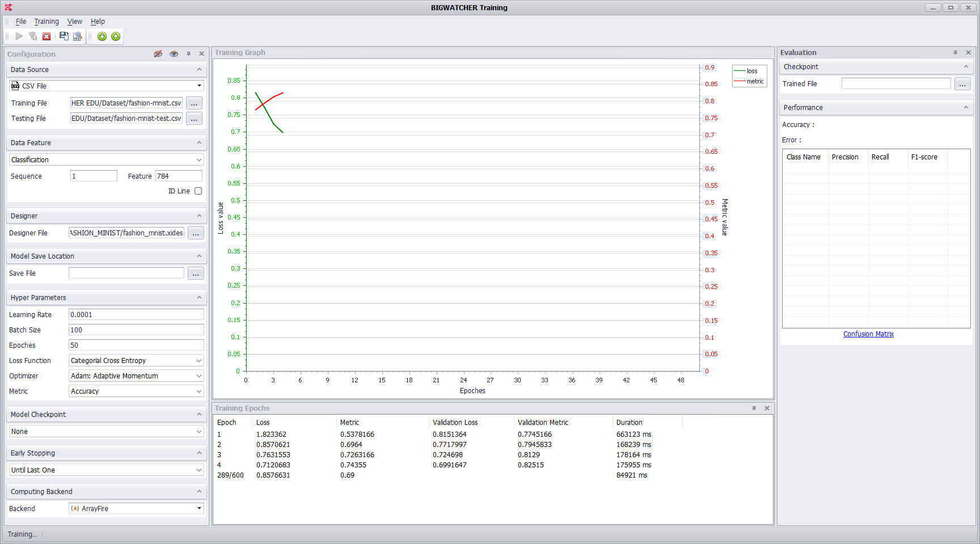Click the open eye show icon
The width and height of the screenshot is (980, 544).
(x=174, y=54)
